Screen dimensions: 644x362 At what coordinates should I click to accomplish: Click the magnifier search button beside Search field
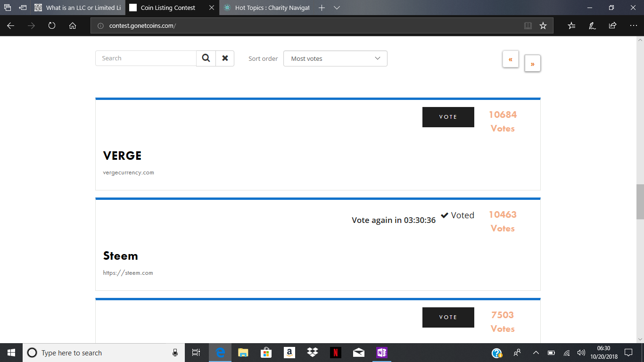206,58
